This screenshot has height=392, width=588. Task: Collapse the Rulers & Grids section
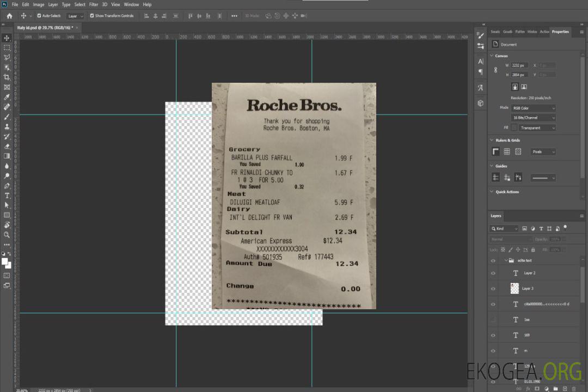492,140
